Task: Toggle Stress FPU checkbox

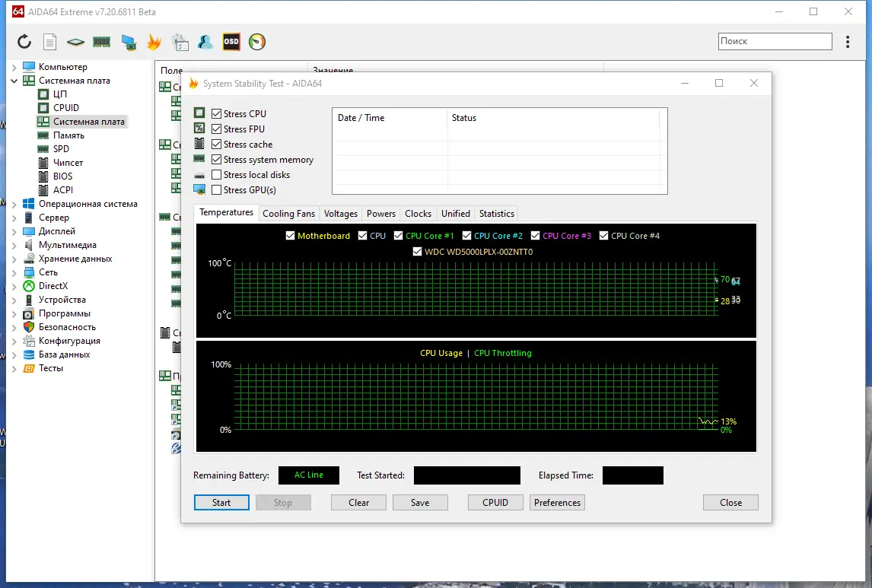Action: (216, 129)
